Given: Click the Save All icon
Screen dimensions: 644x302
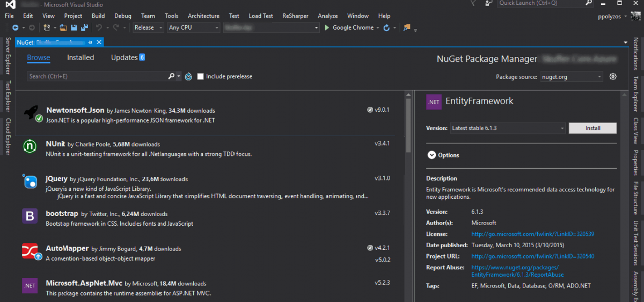Looking at the screenshot, I should click(84, 27).
